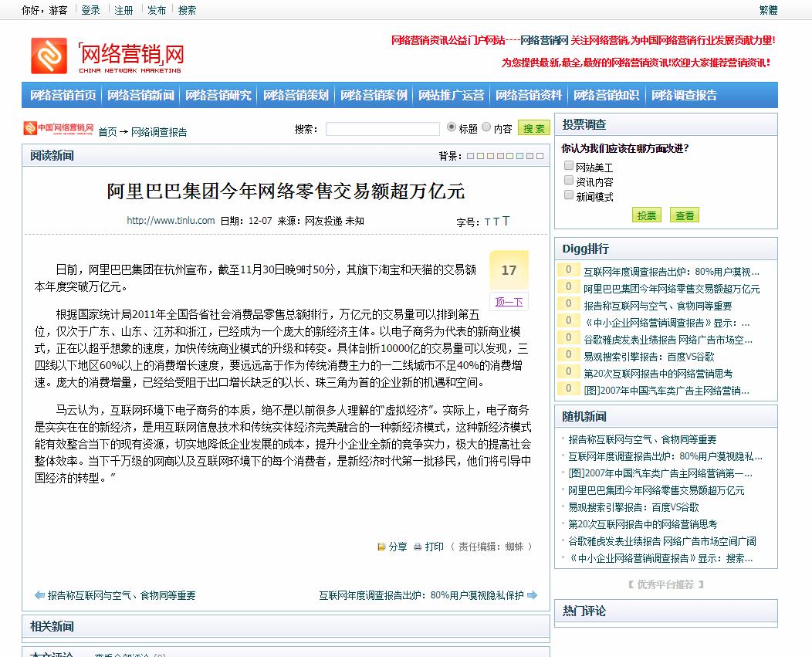Check the 资讯内容 poll option

[x=569, y=181]
